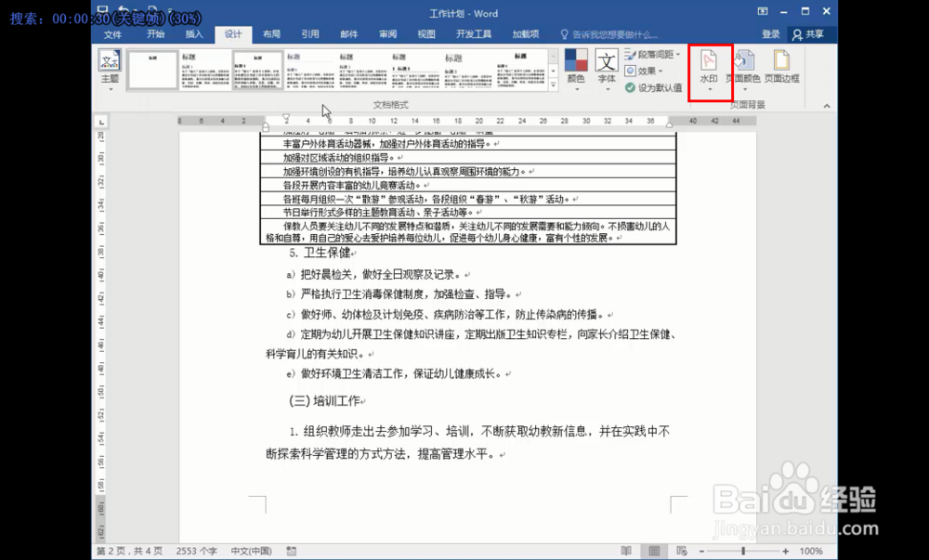Click the zoom in plus button
The width and height of the screenshot is (929, 560).
click(x=786, y=551)
